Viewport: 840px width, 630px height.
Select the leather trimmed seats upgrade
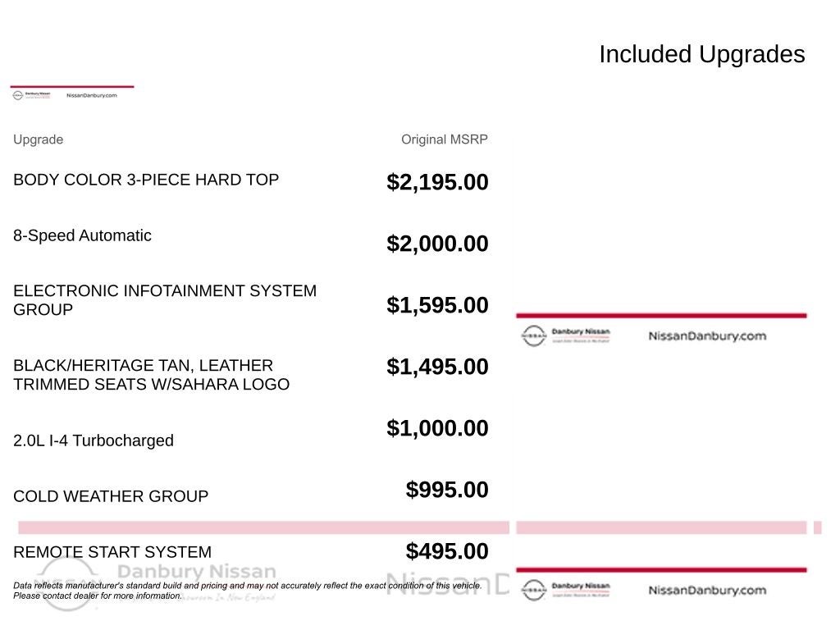tap(151, 375)
